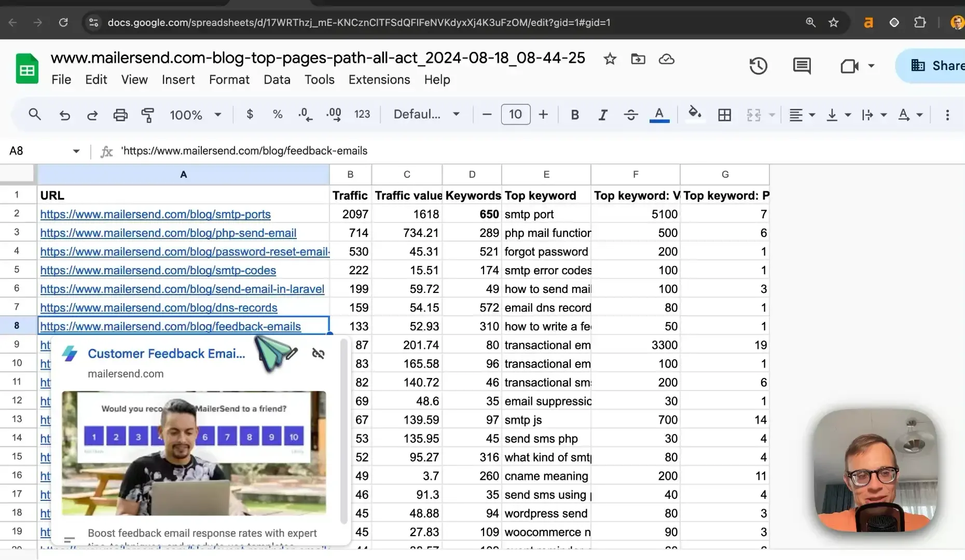Click the link preview card scrollbar
The image size is (965, 560).
click(x=343, y=431)
